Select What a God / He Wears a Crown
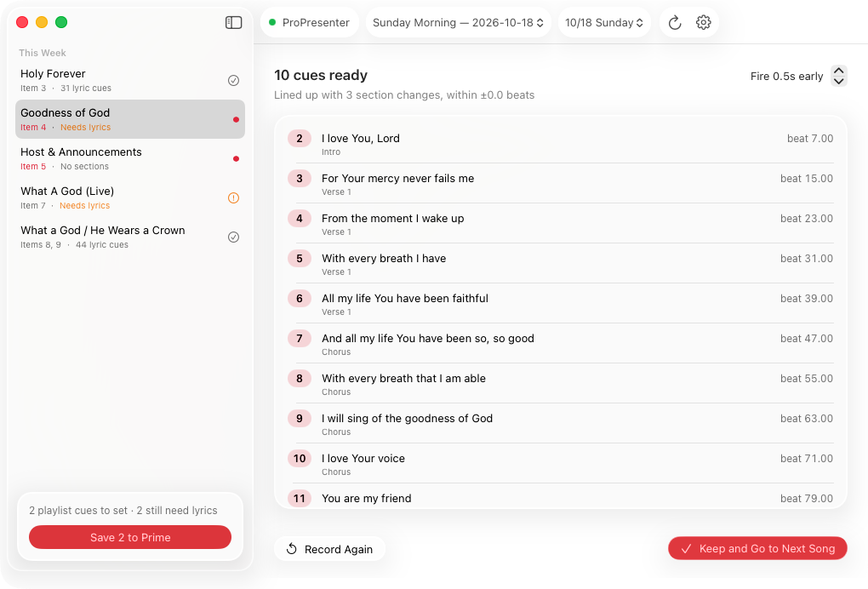The width and height of the screenshot is (868, 589). [x=130, y=237]
